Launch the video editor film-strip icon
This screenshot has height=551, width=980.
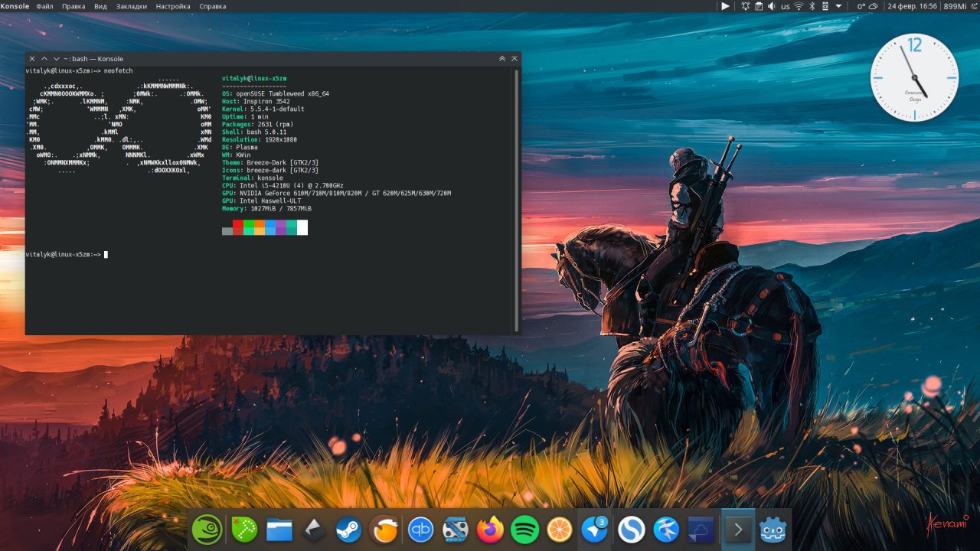456,529
